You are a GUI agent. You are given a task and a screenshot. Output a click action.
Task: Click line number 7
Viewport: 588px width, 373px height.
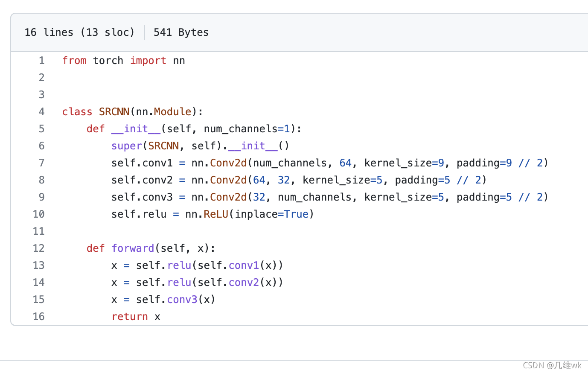click(41, 163)
